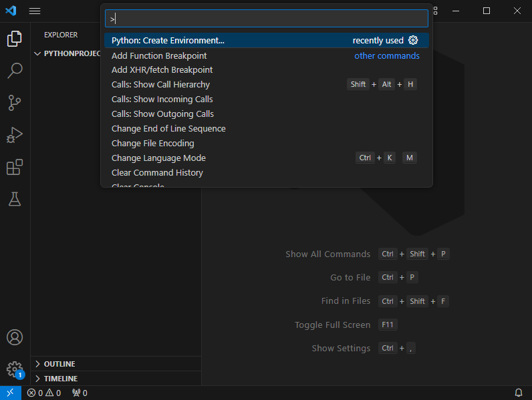Click errors and warnings status indicator
This screenshot has height=400, width=532.
(x=44, y=393)
